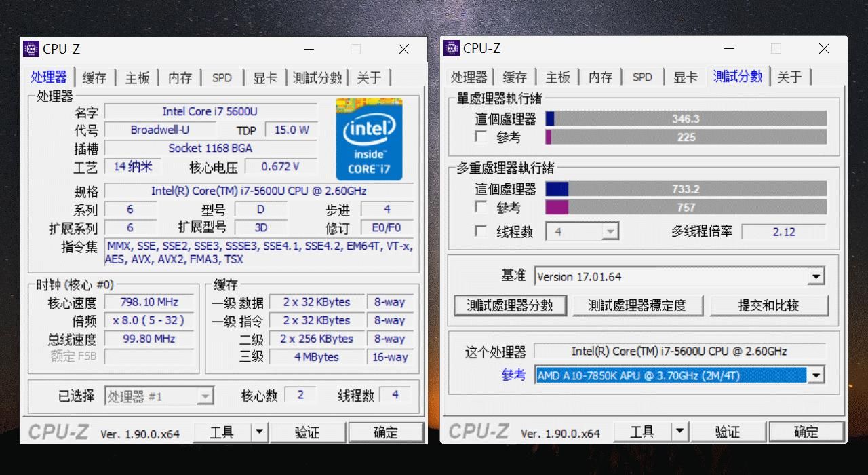Click 确定 button in the right window
Screen dimensions: 868x475
coord(806,432)
